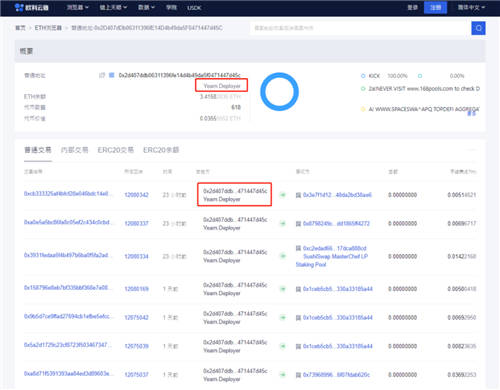500x390 pixels.
Task: Select the 0.00% legend marker
Action: click(420, 76)
